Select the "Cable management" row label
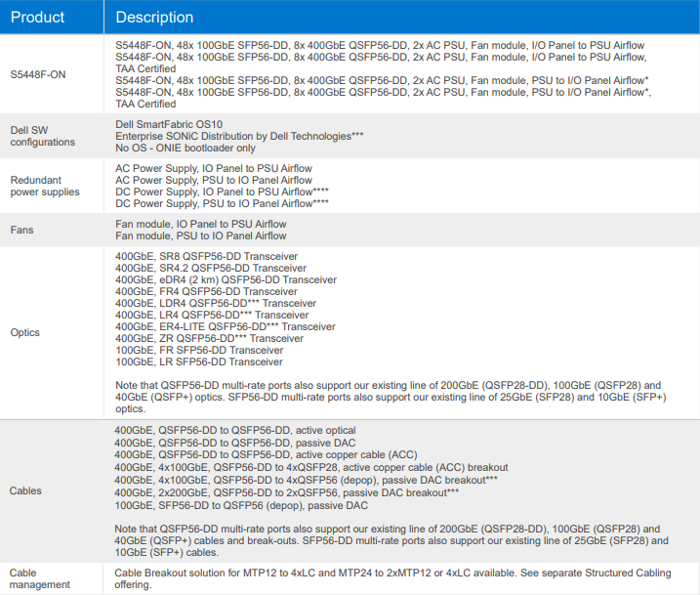The height and width of the screenshot is (595, 700). (x=40, y=578)
